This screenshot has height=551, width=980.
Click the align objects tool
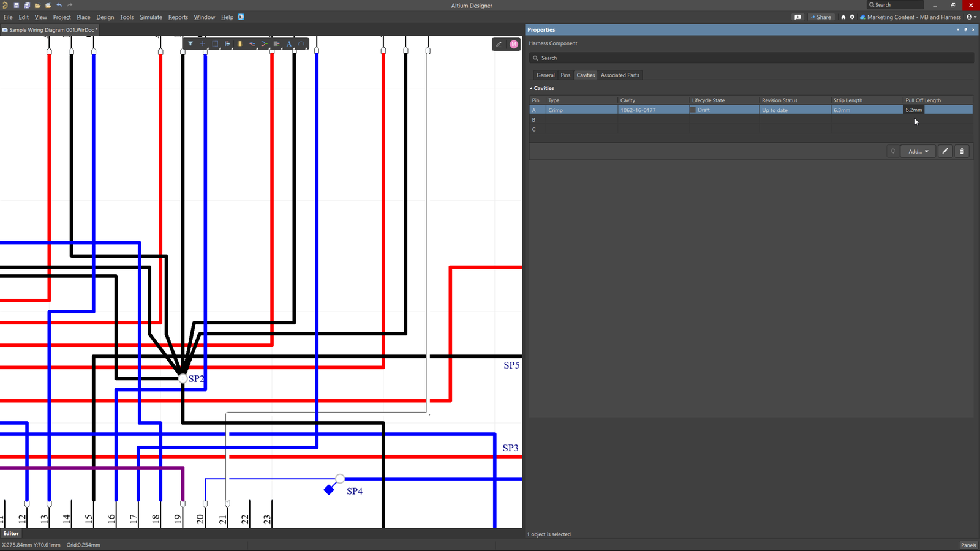click(227, 43)
